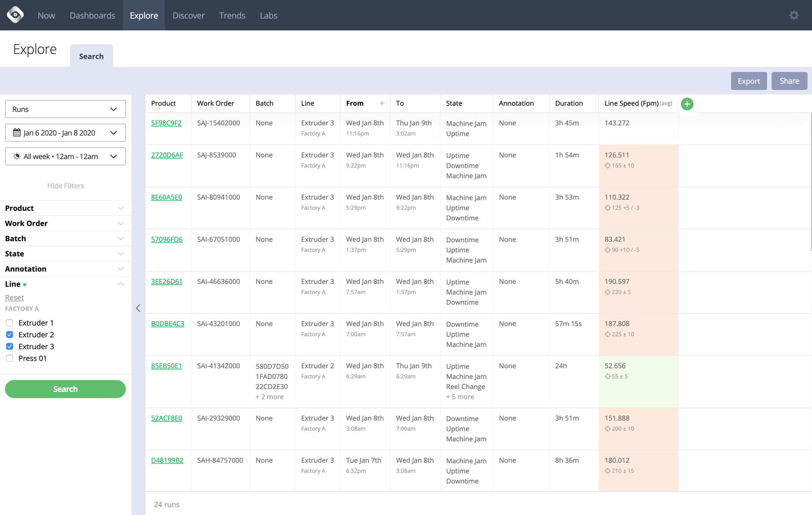812x515 pixels.
Task: Open settings with the gear icon
Action: [x=794, y=15]
